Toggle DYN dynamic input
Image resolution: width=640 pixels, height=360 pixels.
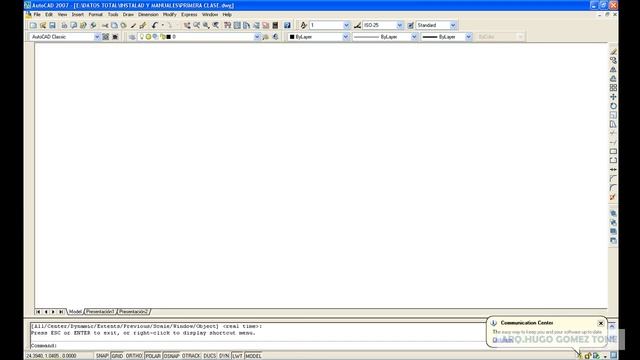224,356
